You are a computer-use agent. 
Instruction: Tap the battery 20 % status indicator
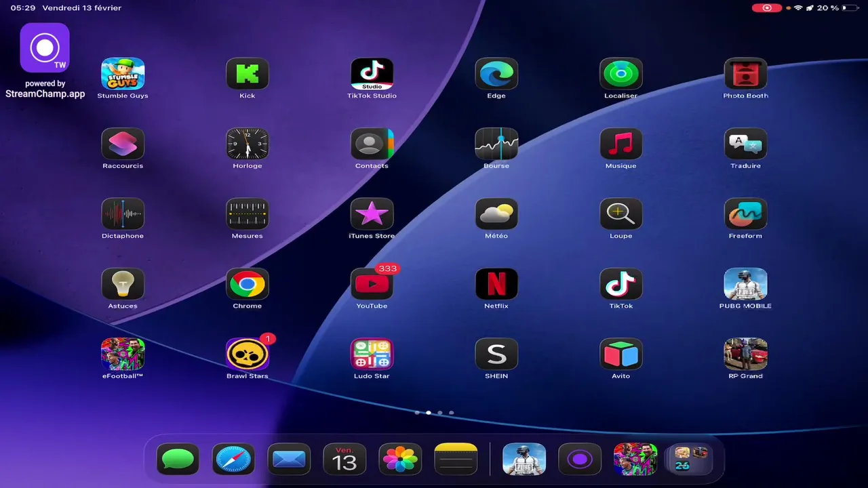pyautogui.click(x=837, y=8)
